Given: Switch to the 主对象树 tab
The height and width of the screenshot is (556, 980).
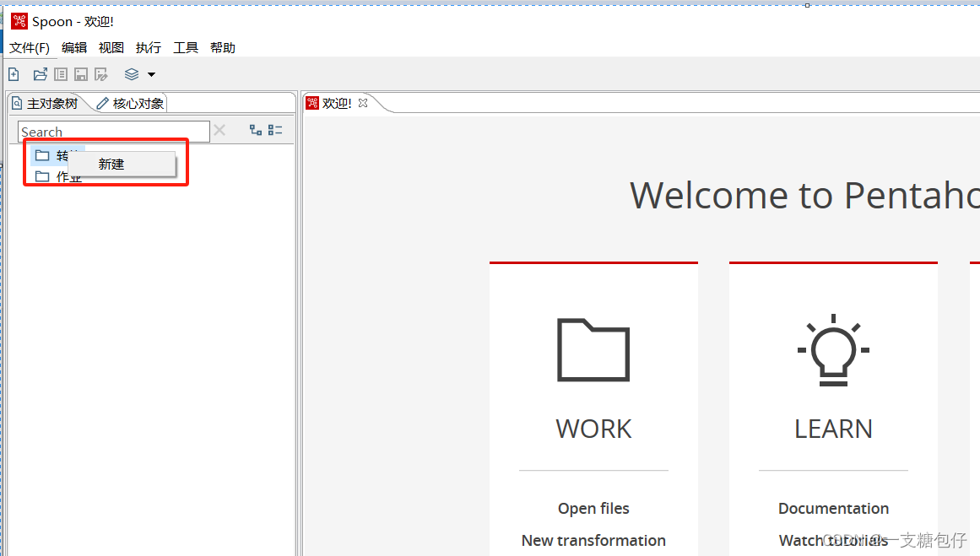Looking at the screenshot, I should (x=45, y=104).
